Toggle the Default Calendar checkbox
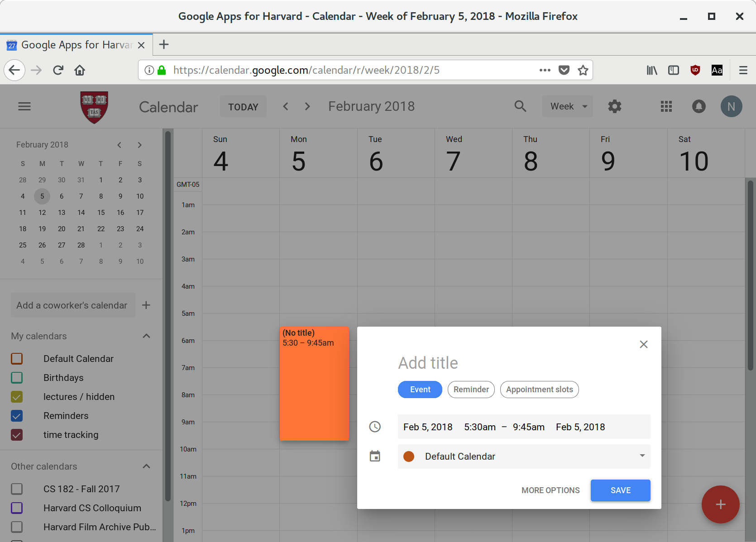Image resolution: width=756 pixels, height=542 pixels. [x=17, y=359]
